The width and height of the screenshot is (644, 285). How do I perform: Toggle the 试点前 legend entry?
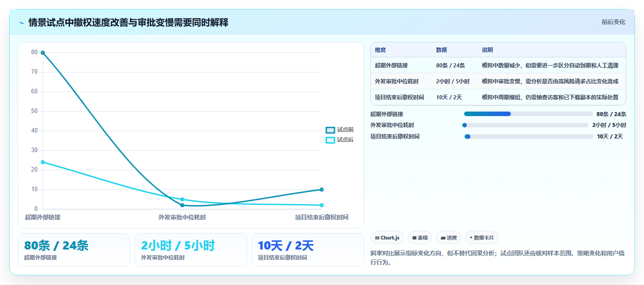[x=340, y=130]
